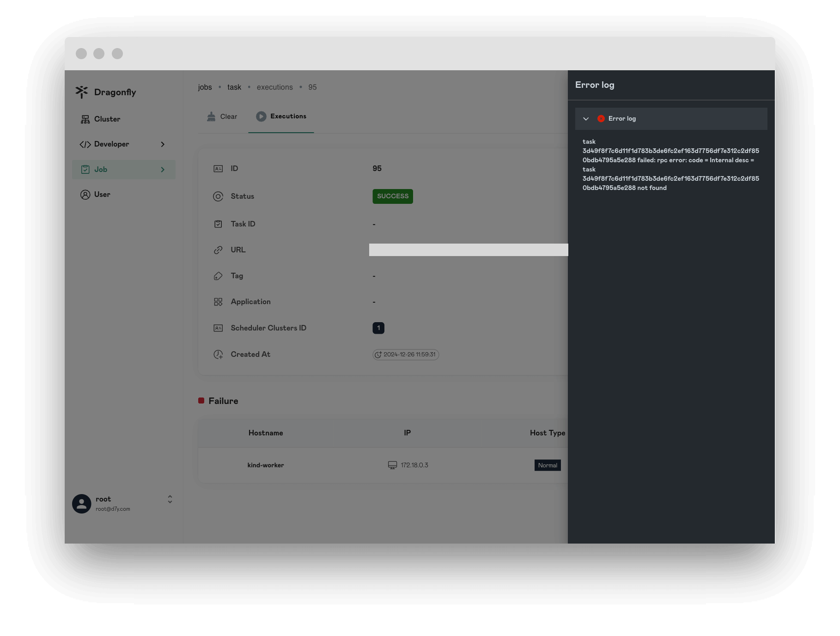
Task: Go to executions breadcrumb
Action: pos(275,87)
